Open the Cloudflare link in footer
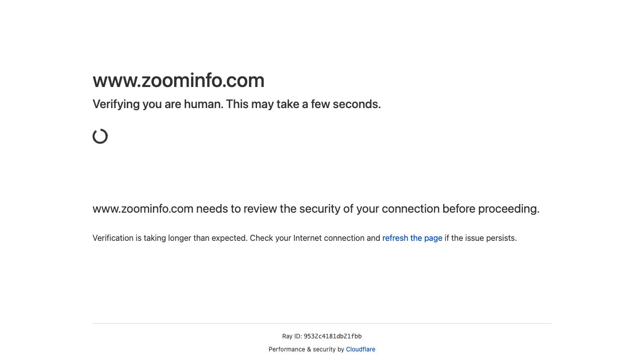Image resolution: width=644 pixels, height=362 pixels. point(360,349)
